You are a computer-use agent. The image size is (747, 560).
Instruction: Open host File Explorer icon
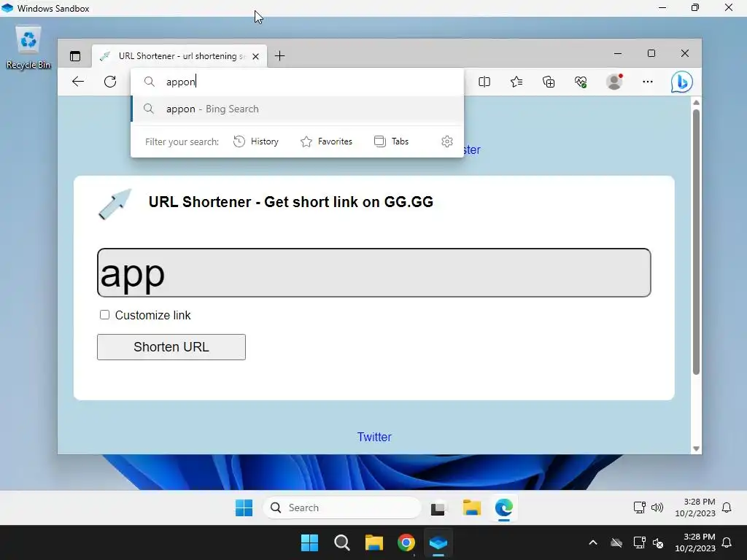point(374,542)
